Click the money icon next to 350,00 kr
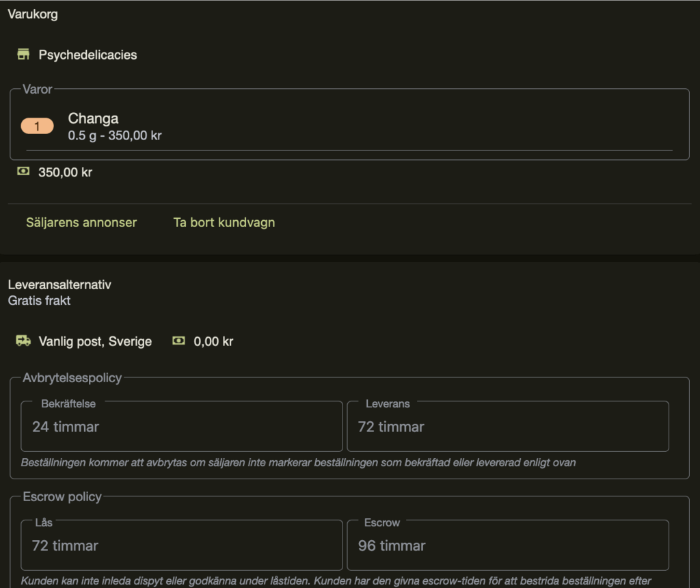Image resolution: width=700 pixels, height=588 pixels. [24, 172]
